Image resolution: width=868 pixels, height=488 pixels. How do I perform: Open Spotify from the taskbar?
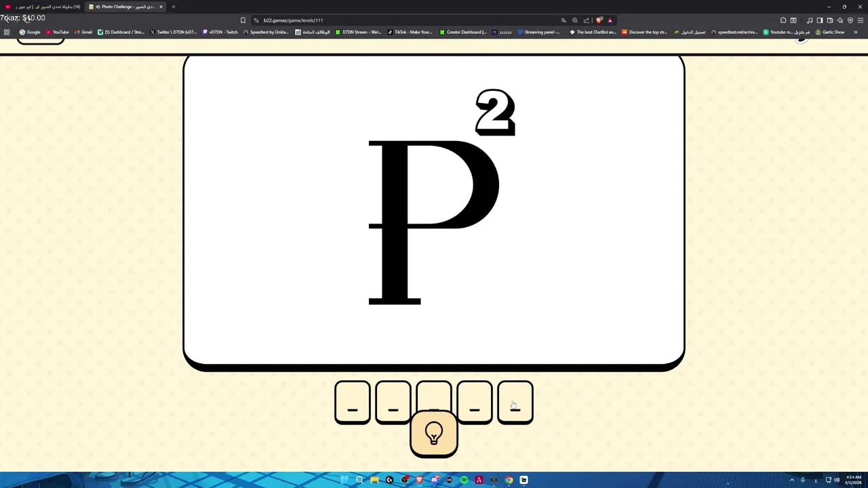click(x=464, y=480)
